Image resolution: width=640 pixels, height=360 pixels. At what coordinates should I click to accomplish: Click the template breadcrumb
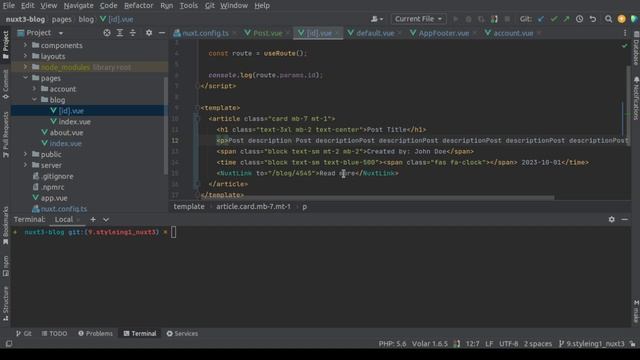click(189, 207)
